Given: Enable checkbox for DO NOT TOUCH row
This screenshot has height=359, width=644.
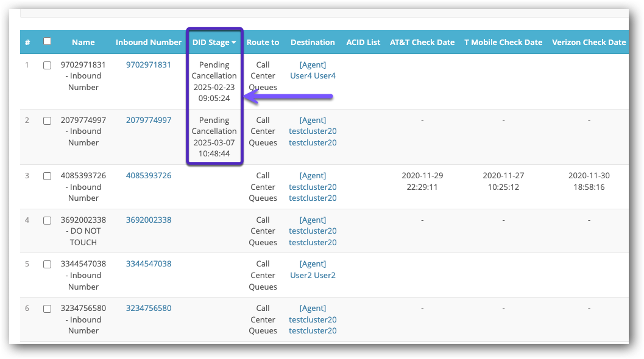Looking at the screenshot, I should (x=48, y=221).
